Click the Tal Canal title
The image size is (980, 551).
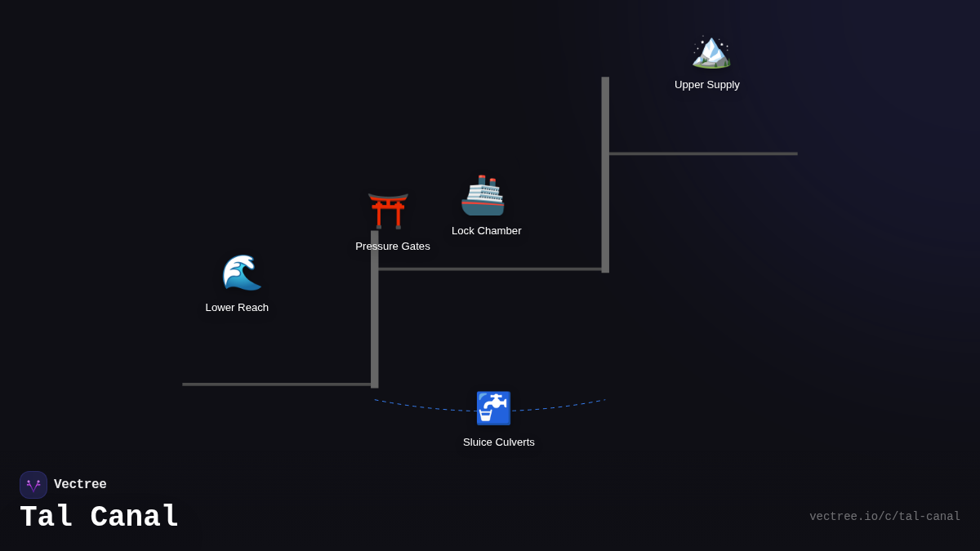click(99, 518)
